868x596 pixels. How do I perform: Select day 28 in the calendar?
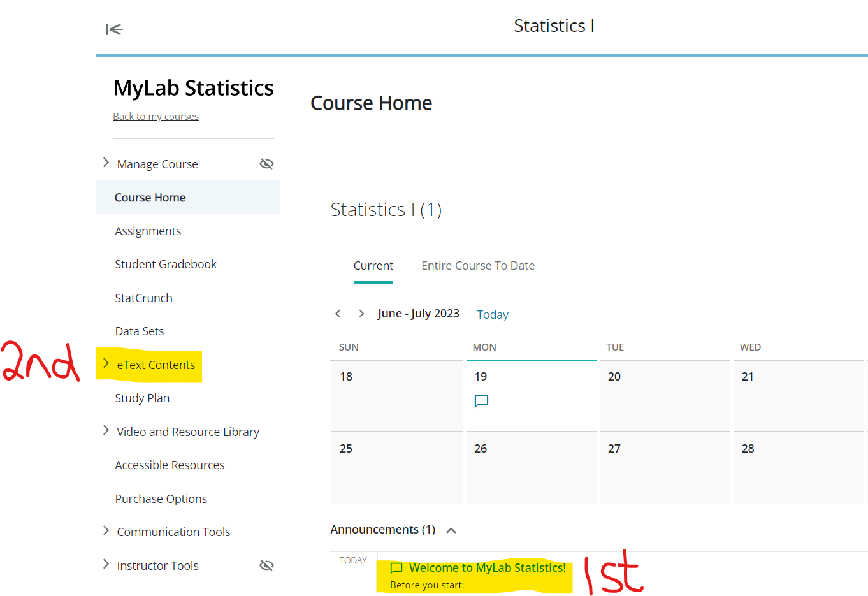point(799,468)
